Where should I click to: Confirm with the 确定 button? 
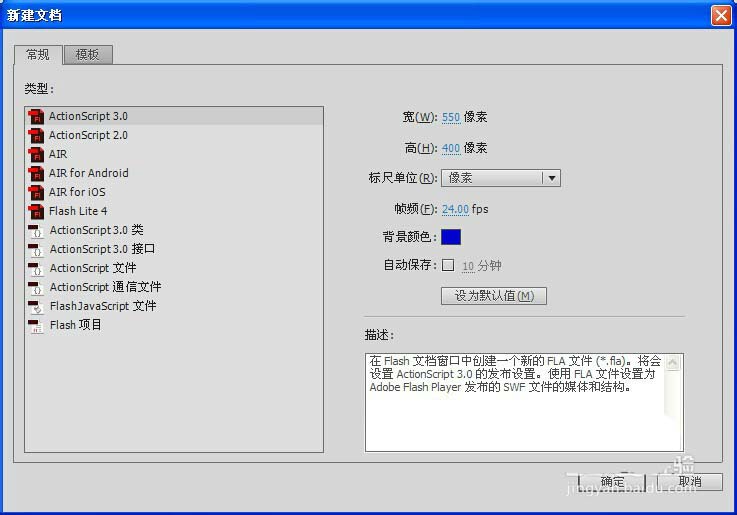coord(612,482)
